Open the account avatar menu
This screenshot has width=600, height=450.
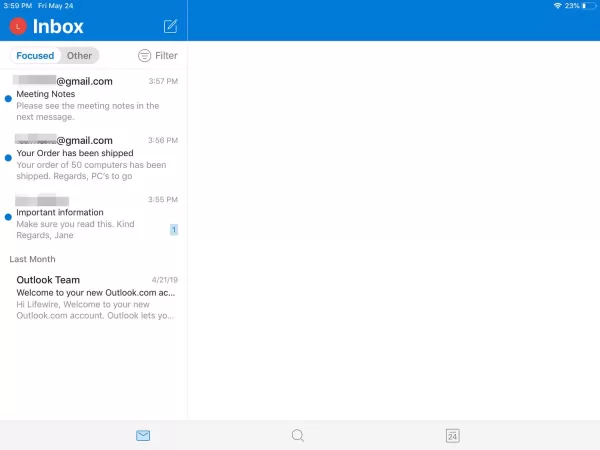16,27
